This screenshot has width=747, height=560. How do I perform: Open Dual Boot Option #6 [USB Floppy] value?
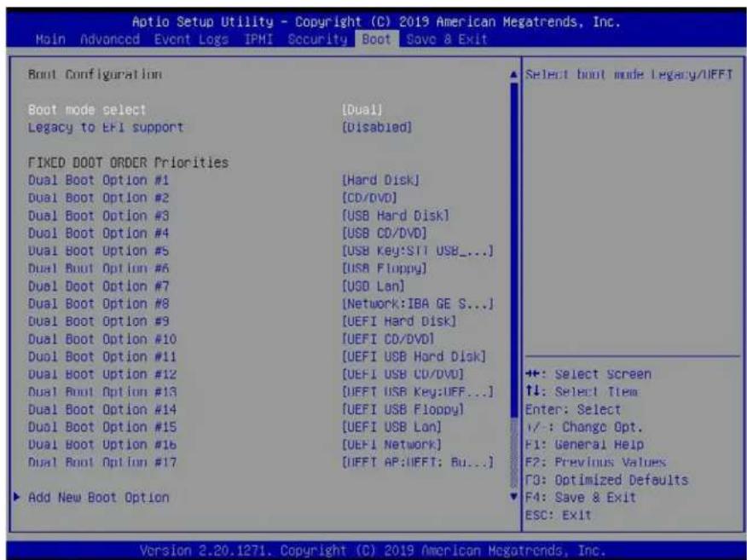pos(385,268)
